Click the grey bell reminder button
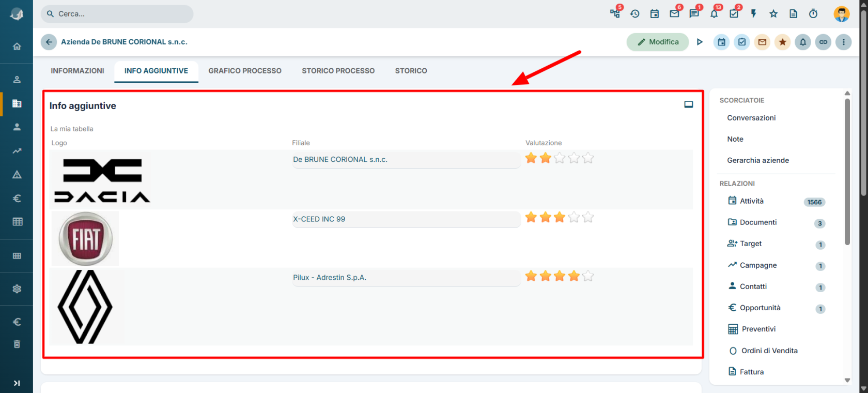This screenshot has height=393, width=868. (803, 42)
